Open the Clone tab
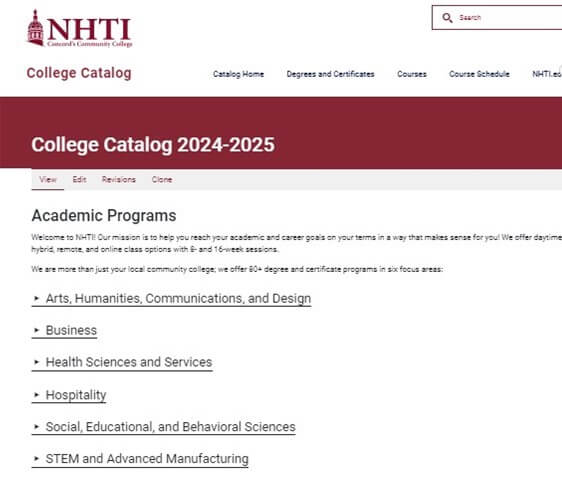Screen dimensions: 562x489 pyautogui.click(x=162, y=180)
